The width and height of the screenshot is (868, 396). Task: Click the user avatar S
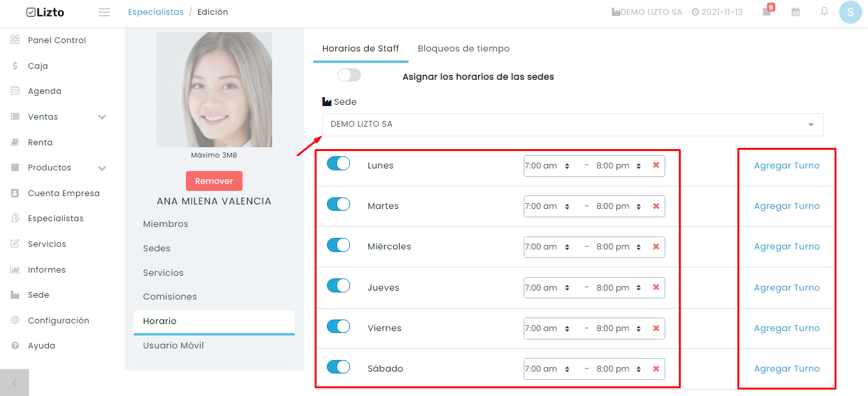(850, 12)
